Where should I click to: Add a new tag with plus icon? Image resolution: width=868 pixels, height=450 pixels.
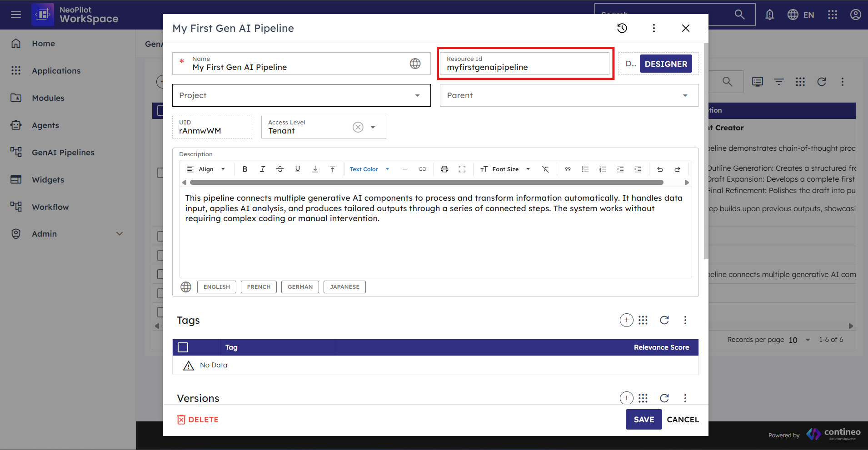[x=626, y=320]
